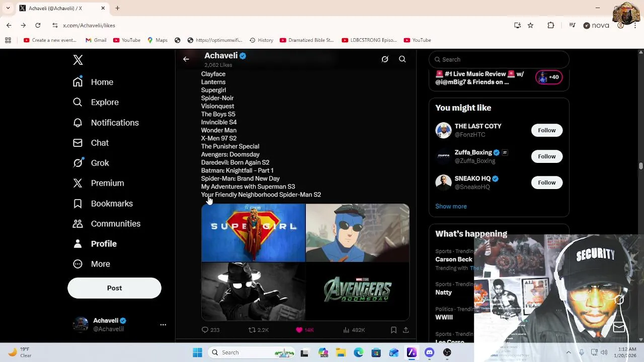Go to Home in the X sidebar
The height and width of the screenshot is (362, 644).
[x=93, y=82]
